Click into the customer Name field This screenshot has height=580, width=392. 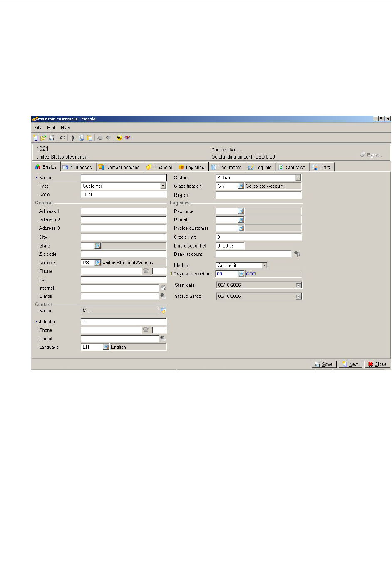pos(124,178)
